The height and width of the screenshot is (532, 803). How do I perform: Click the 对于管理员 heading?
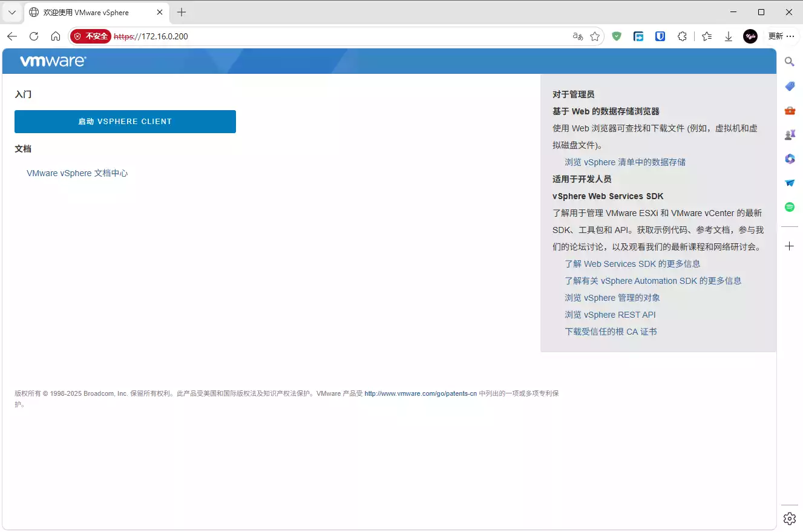[x=574, y=94]
